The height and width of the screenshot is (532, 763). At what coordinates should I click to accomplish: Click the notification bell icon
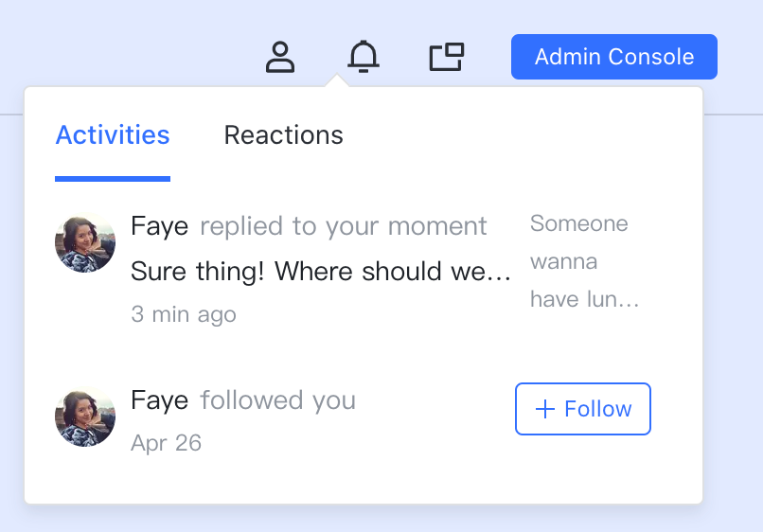[364, 57]
